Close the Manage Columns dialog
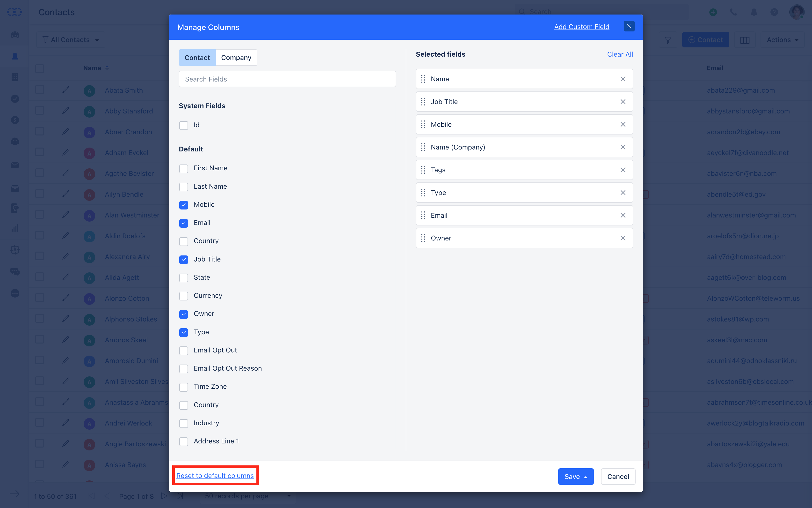 629,26
